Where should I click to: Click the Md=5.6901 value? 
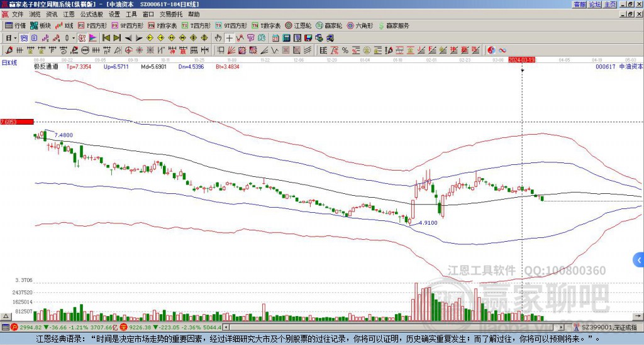click(154, 66)
